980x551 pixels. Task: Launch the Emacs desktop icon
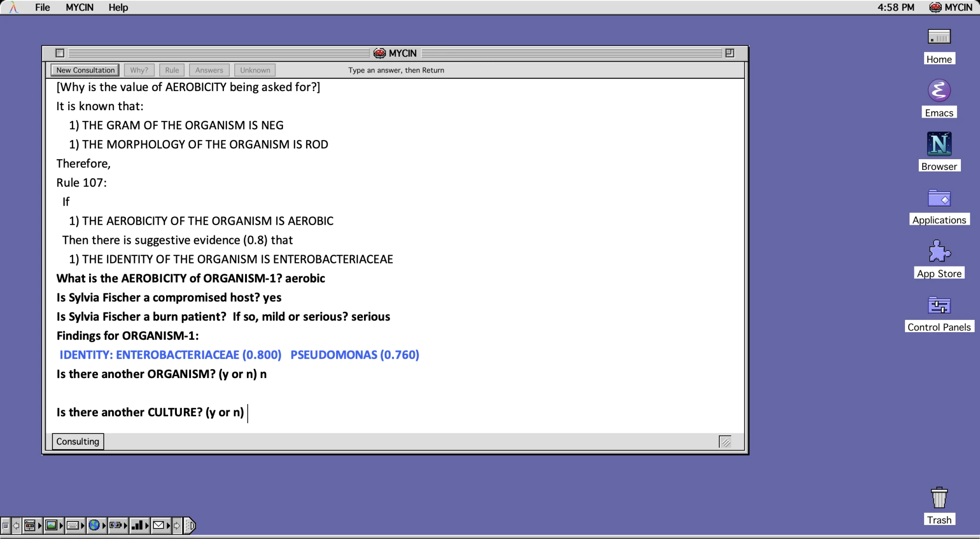coord(939,91)
